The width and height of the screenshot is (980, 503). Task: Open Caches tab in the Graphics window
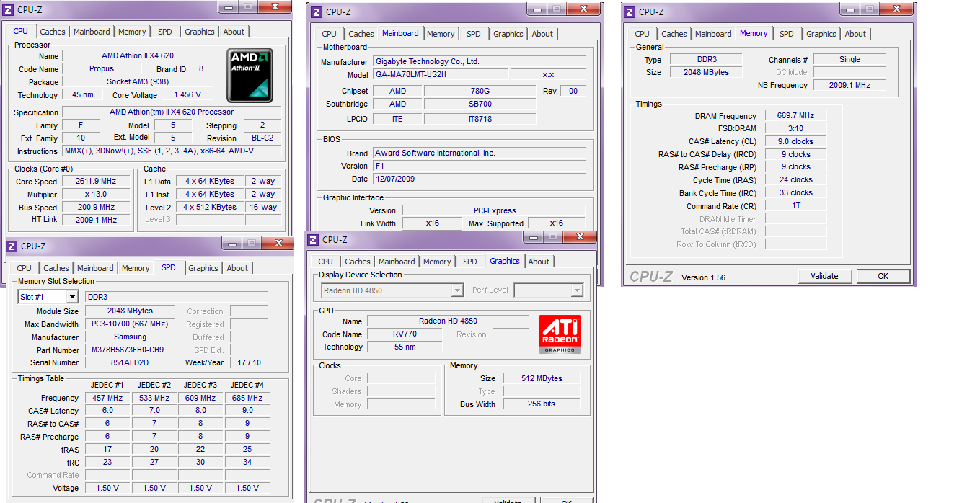(358, 262)
